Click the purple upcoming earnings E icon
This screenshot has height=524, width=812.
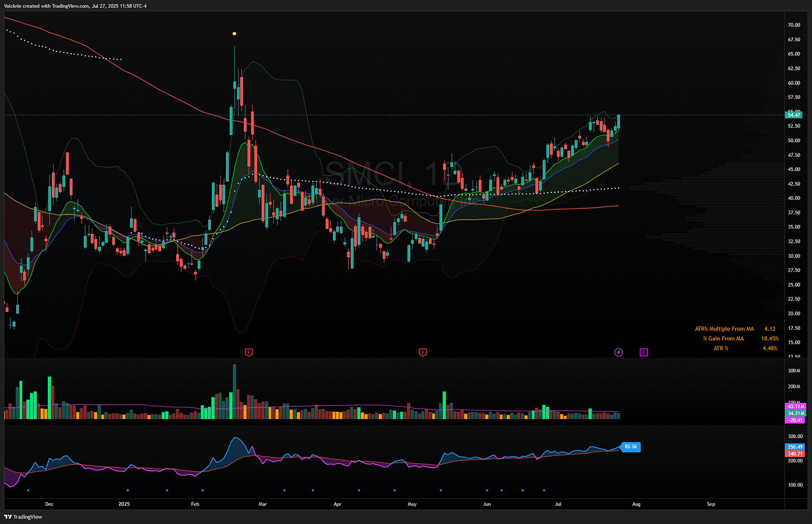coord(644,352)
